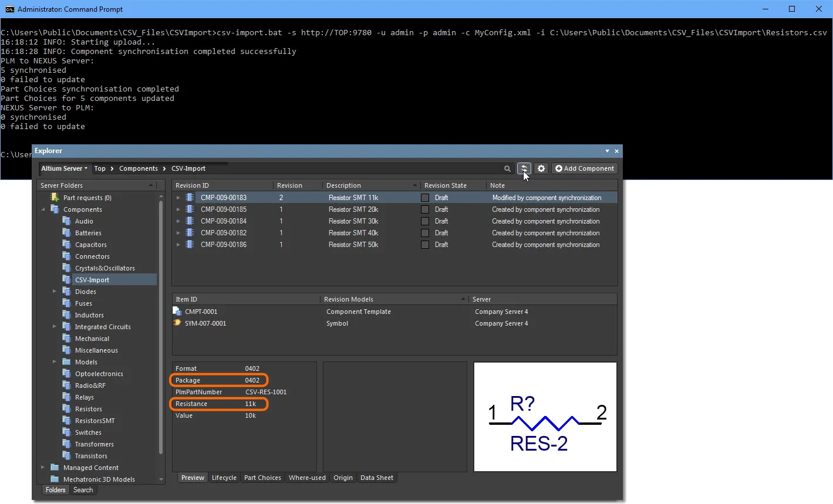Maximize the Command Prompt window
Screen dimensions: 833x504
[x=792, y=9]
